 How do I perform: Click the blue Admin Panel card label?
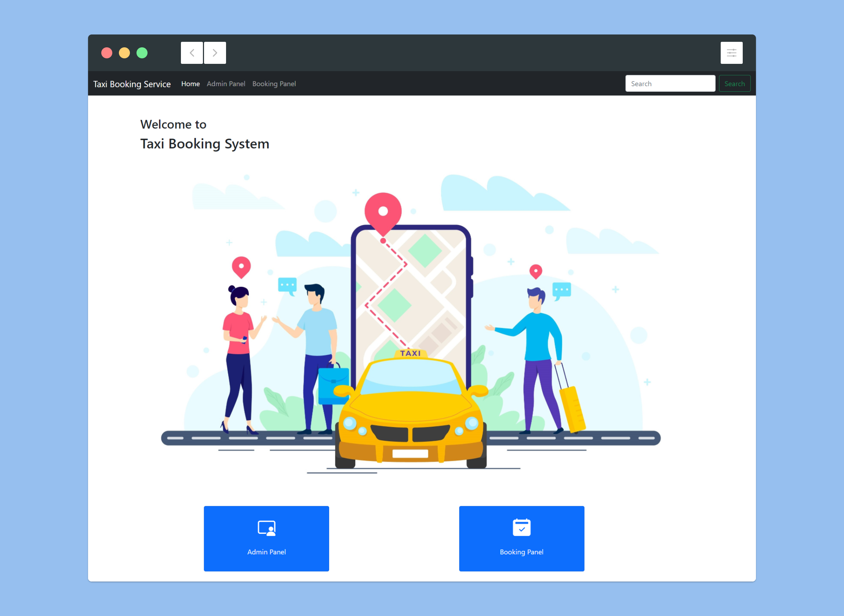[266, 552]
